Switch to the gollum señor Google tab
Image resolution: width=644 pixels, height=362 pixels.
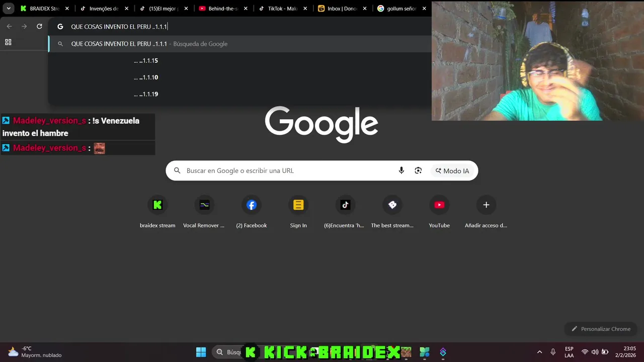click(x=401, y=9)
